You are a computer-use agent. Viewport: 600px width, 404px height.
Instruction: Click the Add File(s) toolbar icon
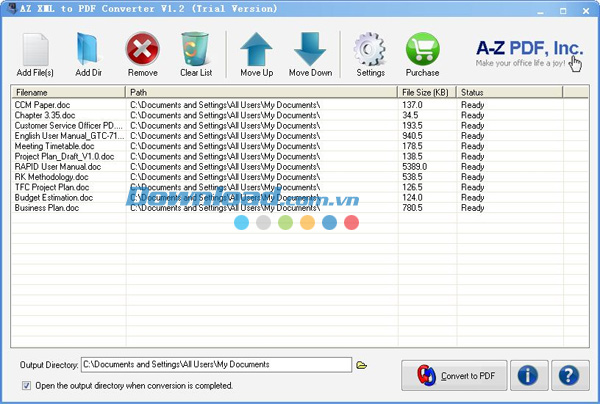point(35,50)
